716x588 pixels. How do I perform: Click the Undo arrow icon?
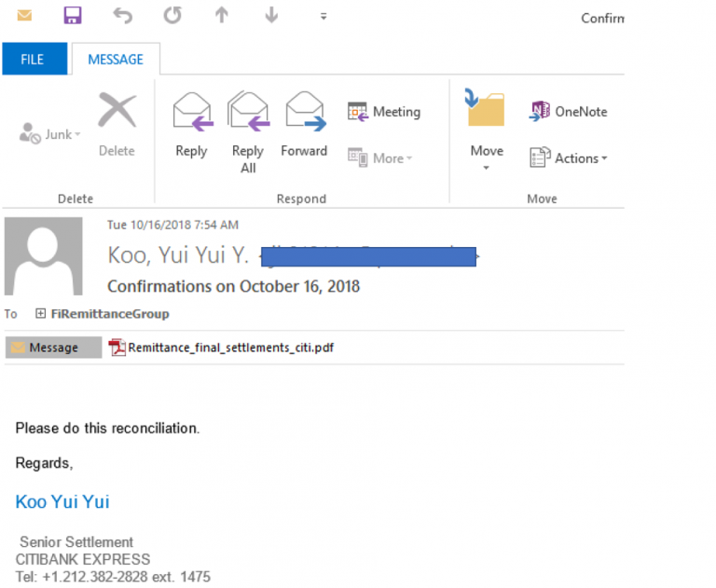[x=122, y=16]
